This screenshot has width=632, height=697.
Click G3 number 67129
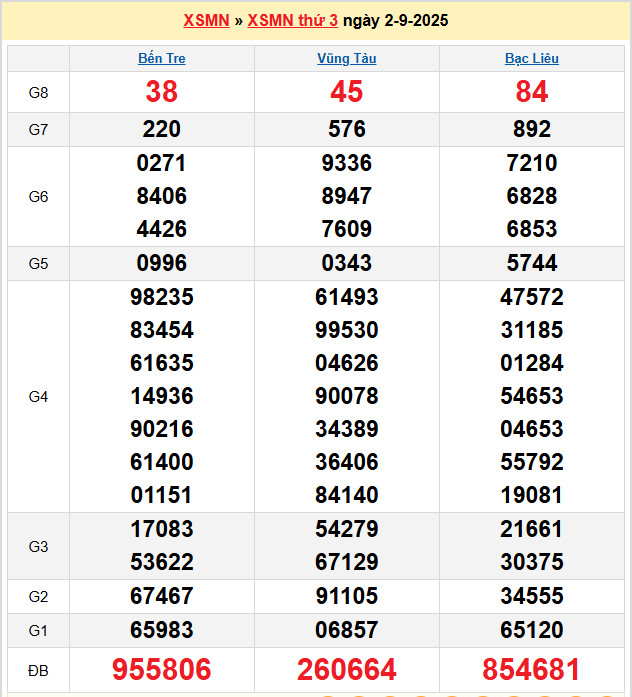pyautogui.click(x=347, y=562)
